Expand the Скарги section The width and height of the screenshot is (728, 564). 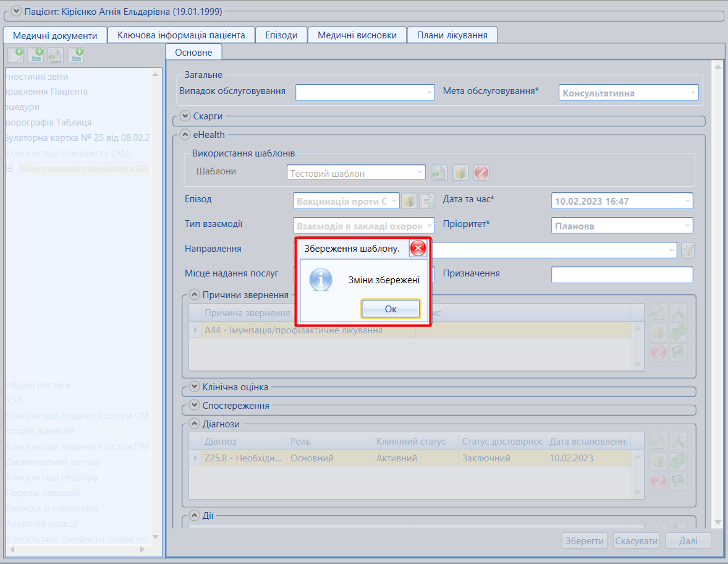185,116
